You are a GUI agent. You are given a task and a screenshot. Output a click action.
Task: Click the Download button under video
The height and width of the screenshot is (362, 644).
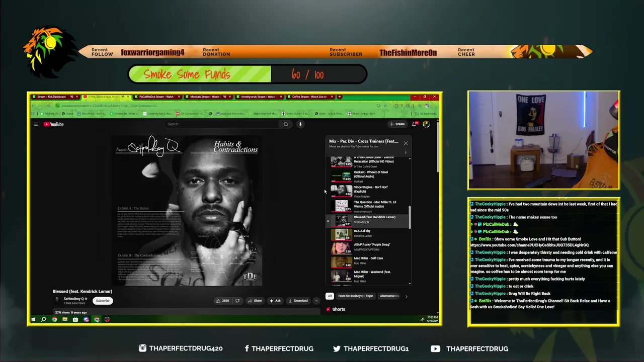298,301
